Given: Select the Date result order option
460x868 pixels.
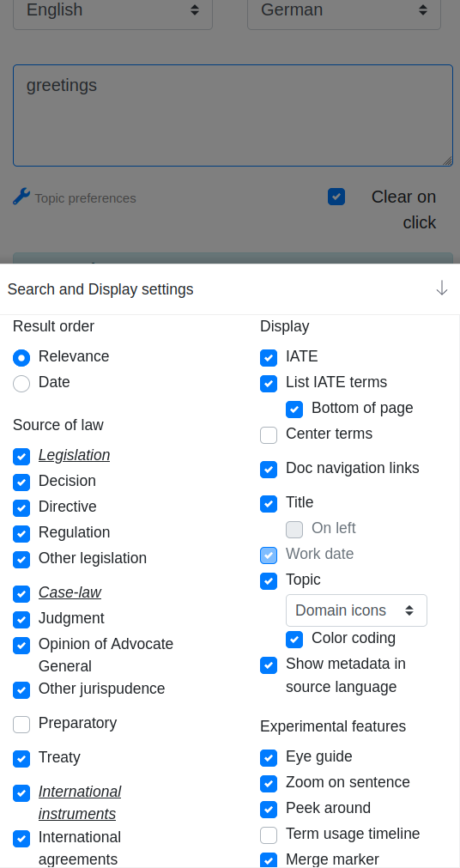Looking at the screenshot, I should 21,384.
